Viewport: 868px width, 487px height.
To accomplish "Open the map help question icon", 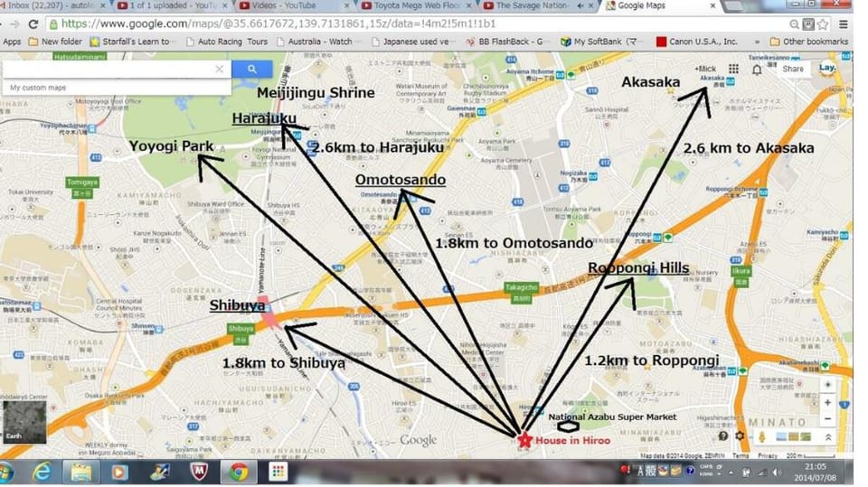I will click(x=723, y=436).
